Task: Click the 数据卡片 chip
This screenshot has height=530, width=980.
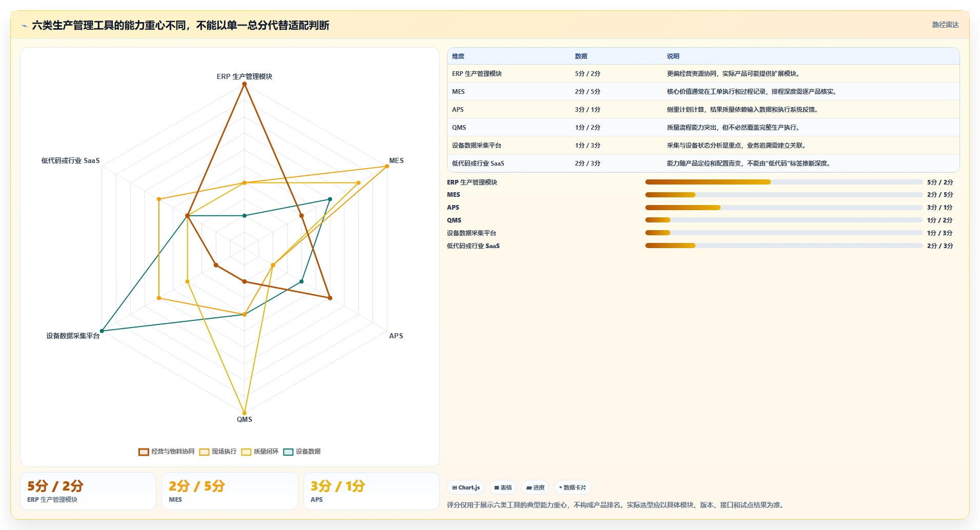Action: tap(573, 487)
